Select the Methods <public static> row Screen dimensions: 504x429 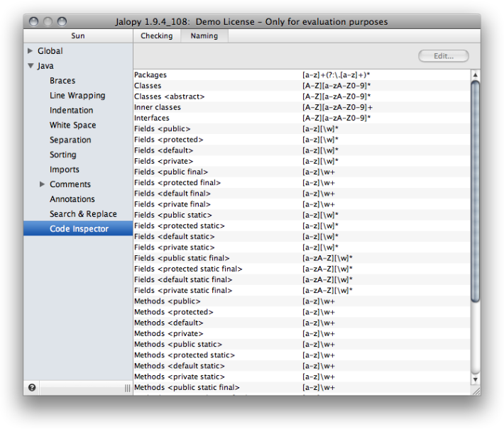(x=302, y=345)
